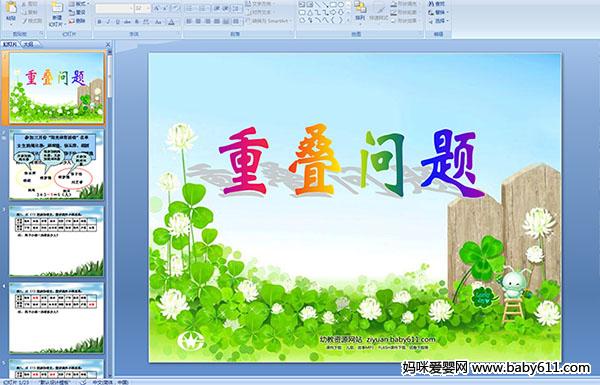Viewport: 600px width, 385px height.
Task: Select the second slide thumbnail
Action: click(56, 165)
